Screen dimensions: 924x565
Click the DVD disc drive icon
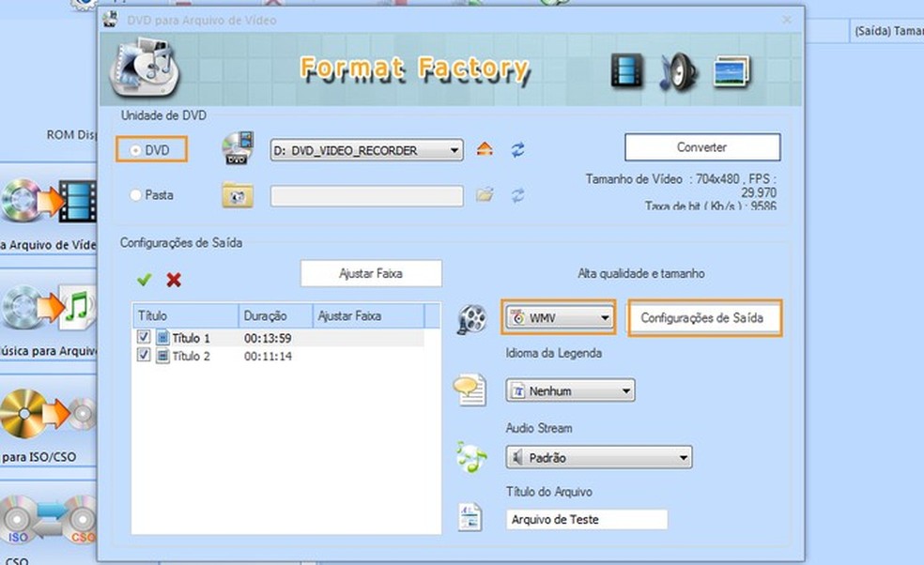coord(239,148)
